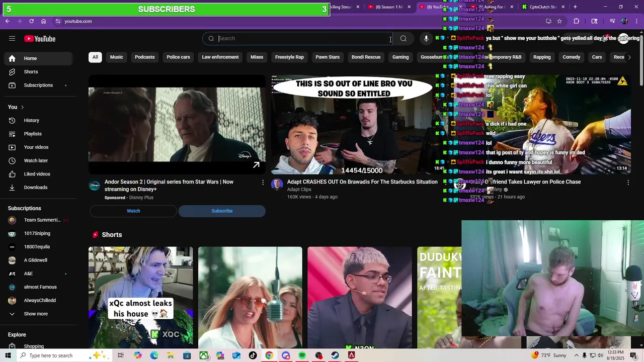644x362 pixels.
Task: Select the All category chip
Action: click(95, 57)
